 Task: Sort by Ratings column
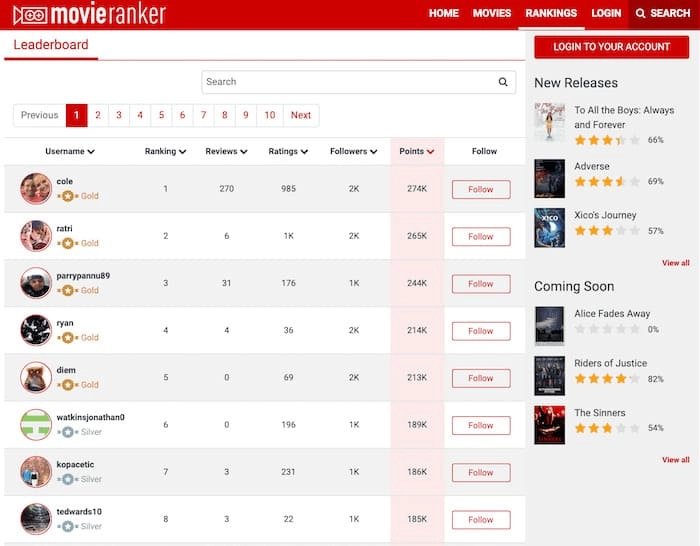pyautogui.click(x=288, y=151)
